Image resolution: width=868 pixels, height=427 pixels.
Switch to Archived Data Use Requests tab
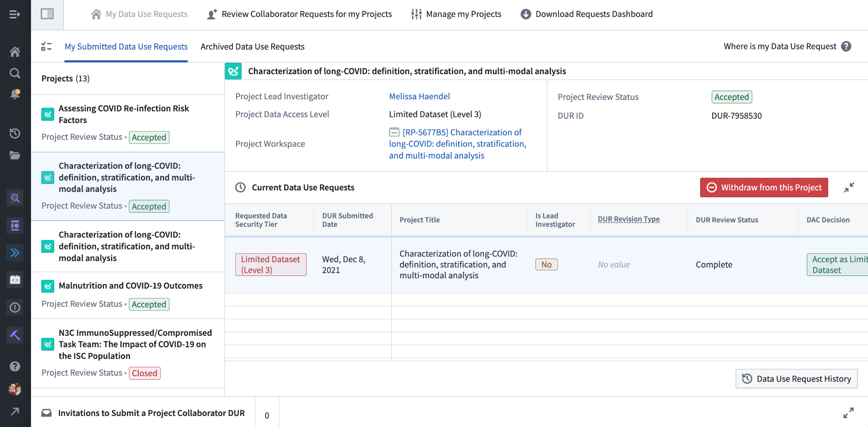tap(253, 47)
